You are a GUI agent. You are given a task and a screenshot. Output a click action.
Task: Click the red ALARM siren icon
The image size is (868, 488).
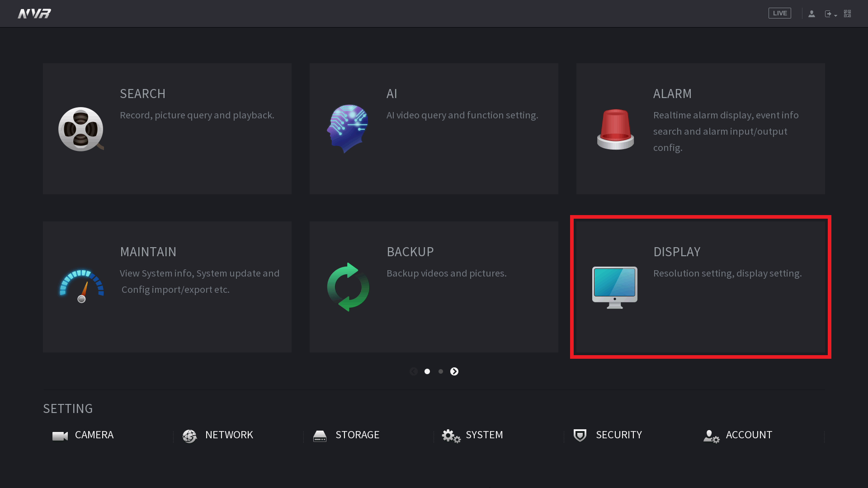(x=615, y=129)
